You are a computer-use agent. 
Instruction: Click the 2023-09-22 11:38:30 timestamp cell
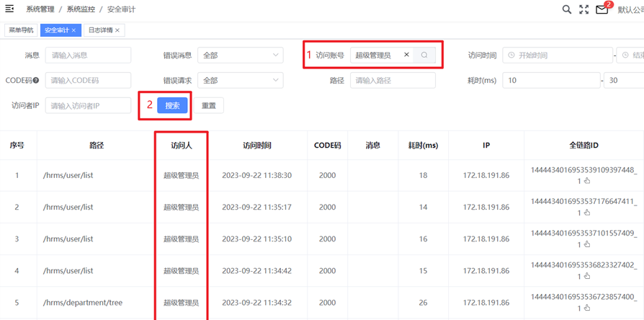pyautogui.click(x=257, y=175)
